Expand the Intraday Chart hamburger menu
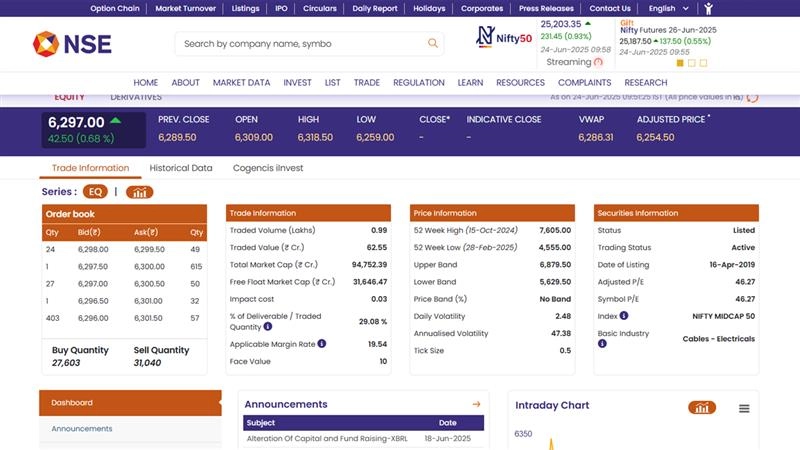This screenshot has height=450, width=800. click(744, 408)
